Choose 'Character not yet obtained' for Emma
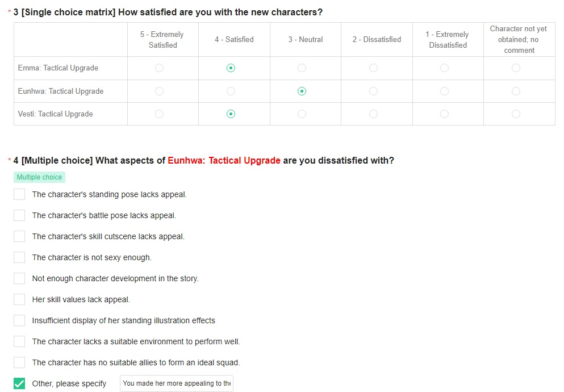This screenshot has height=392, width=564. coord(516,68)
